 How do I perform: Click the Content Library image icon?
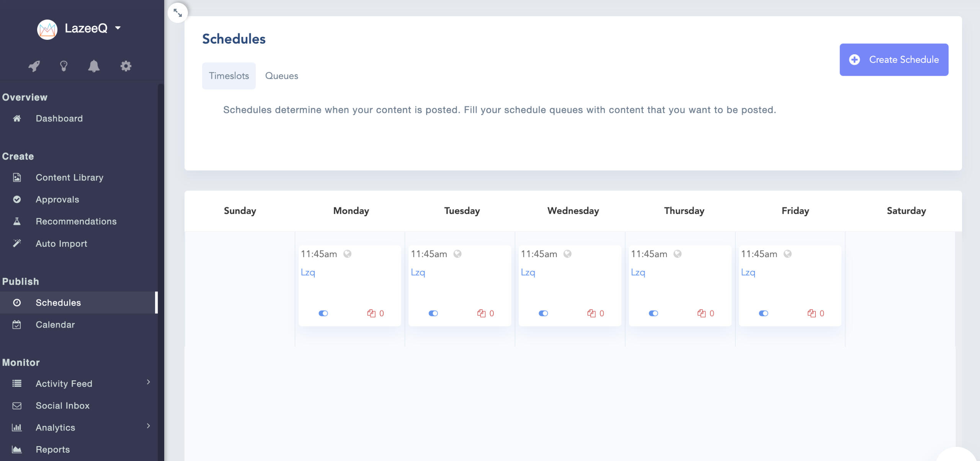(17, 178)
